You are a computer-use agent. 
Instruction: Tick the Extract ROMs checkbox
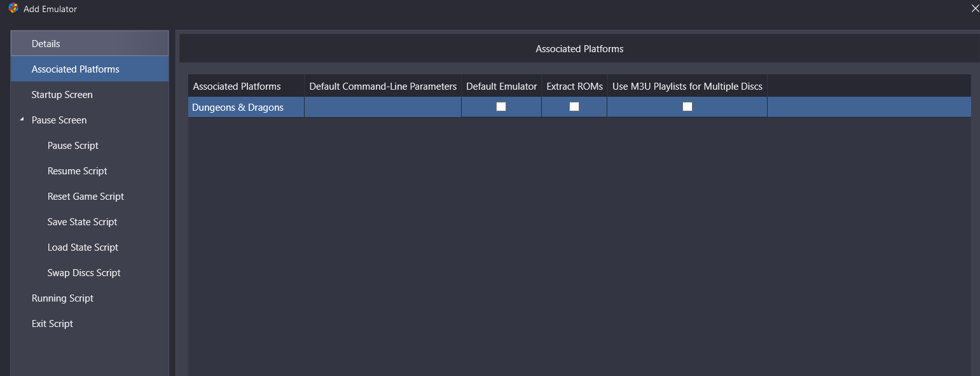click(x=574, y=106)
